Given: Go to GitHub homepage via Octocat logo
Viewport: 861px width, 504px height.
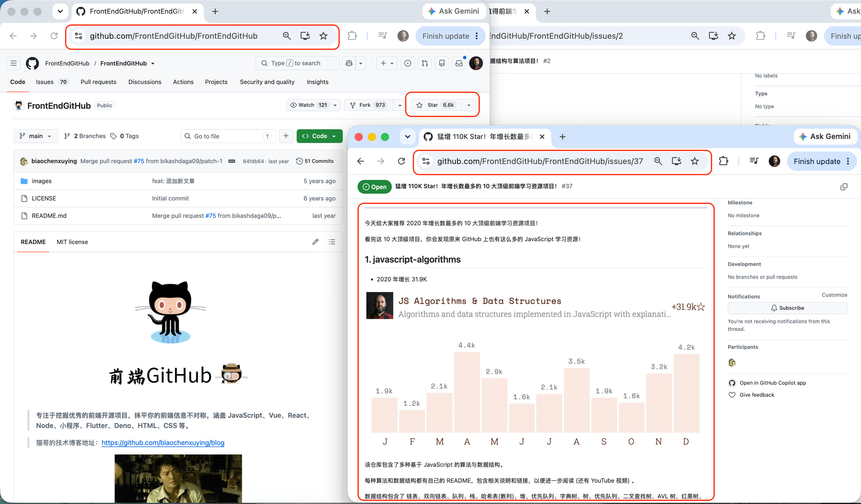Looking at the screenshot, I should click(x=32, y=63).
